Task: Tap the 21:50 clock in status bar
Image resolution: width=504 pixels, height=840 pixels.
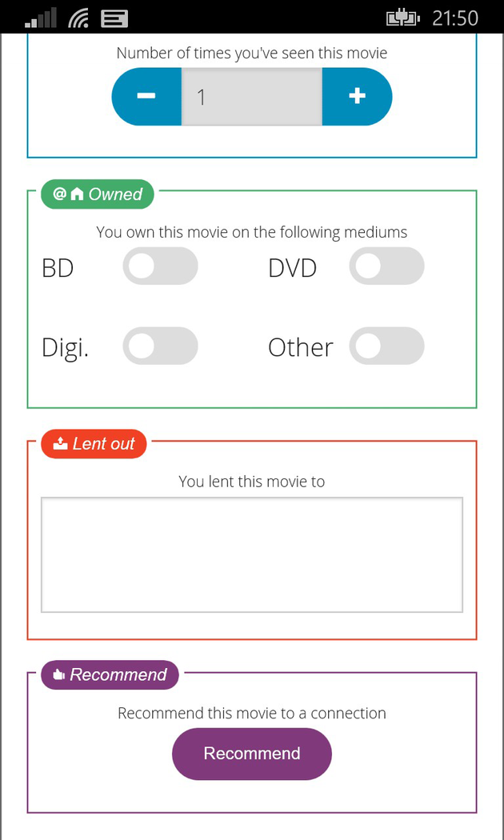Action: [455, 18]
